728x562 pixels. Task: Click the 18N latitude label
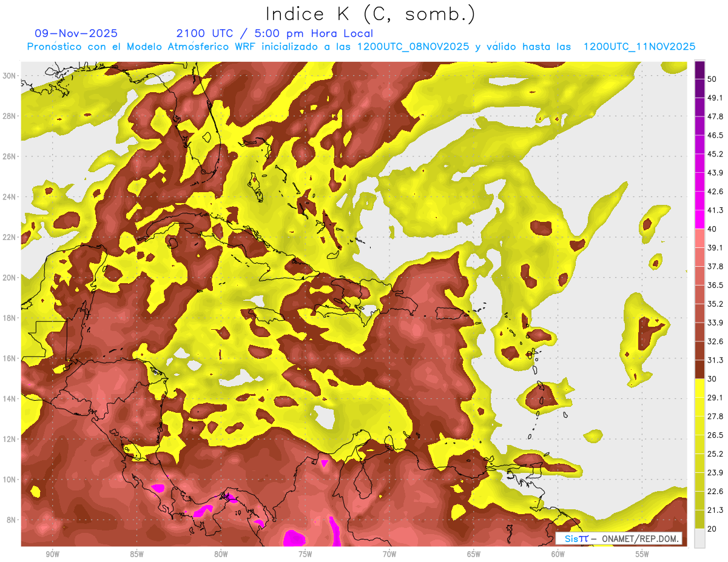point(10,318)
